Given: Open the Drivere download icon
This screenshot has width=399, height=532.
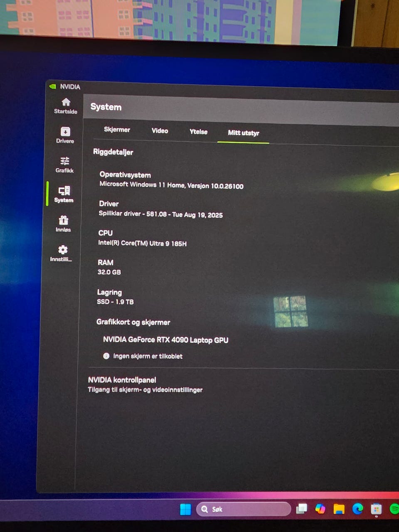Looking at the screenshot, I should click(65, 132).
